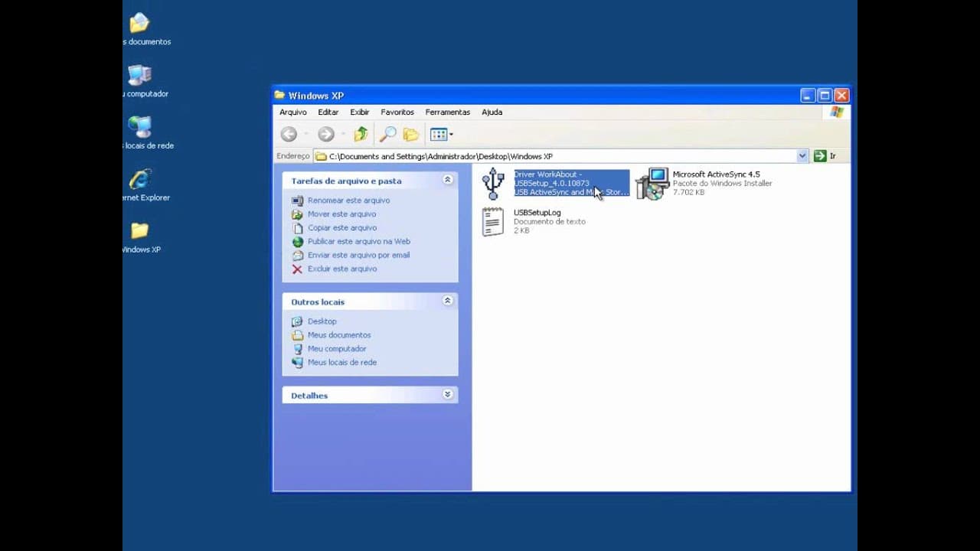Click Meu computador link in Outros locais
The image size is (980, 551).
pos(337,349)
